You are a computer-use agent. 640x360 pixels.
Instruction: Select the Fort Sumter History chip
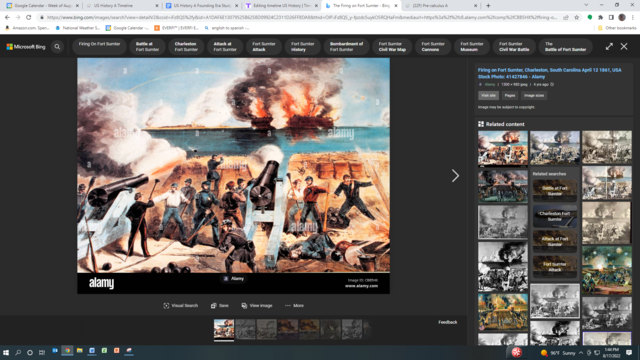[x=302, y=47]
